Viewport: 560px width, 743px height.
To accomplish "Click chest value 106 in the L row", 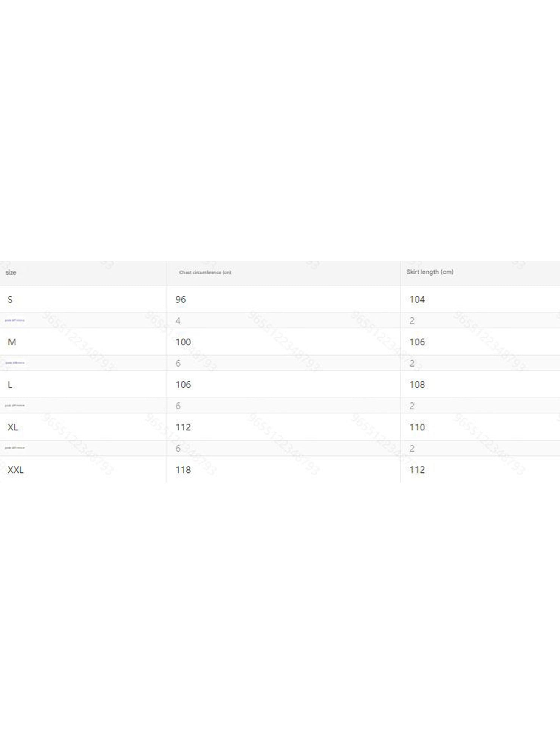I will [183, 385].
